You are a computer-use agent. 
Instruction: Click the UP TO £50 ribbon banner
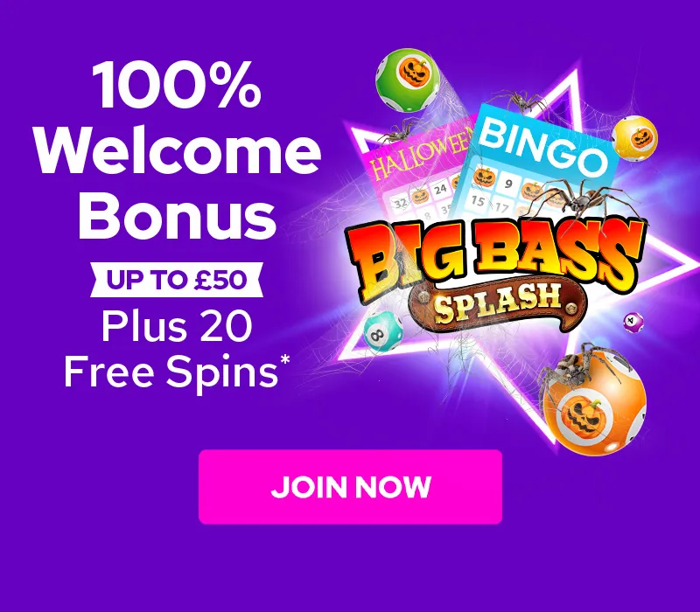click(177, 280)
